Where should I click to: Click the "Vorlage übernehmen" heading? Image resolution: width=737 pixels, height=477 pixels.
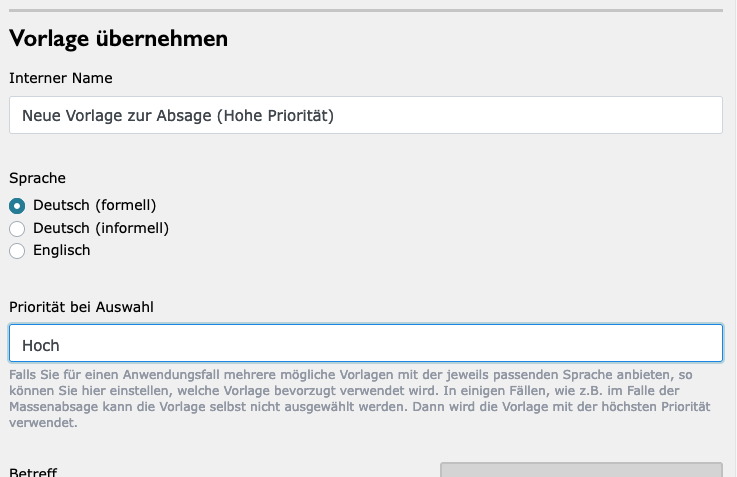(x=118, y=39)
